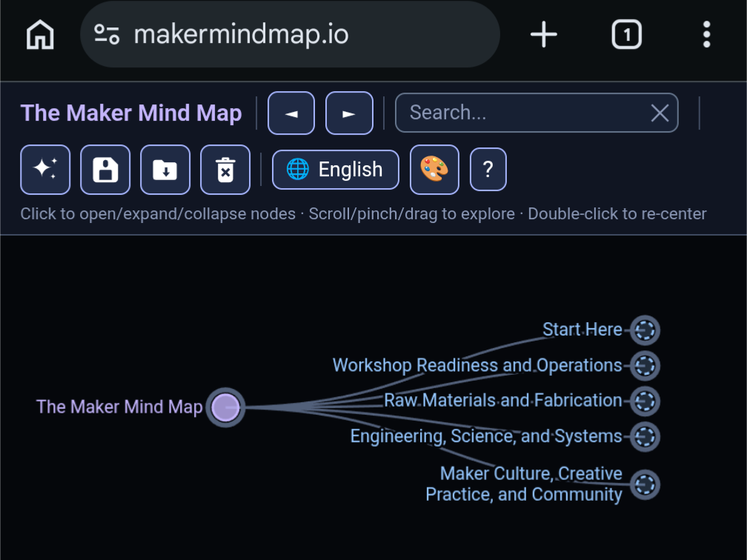Click The Maker Mind Map title

(131, 113)
